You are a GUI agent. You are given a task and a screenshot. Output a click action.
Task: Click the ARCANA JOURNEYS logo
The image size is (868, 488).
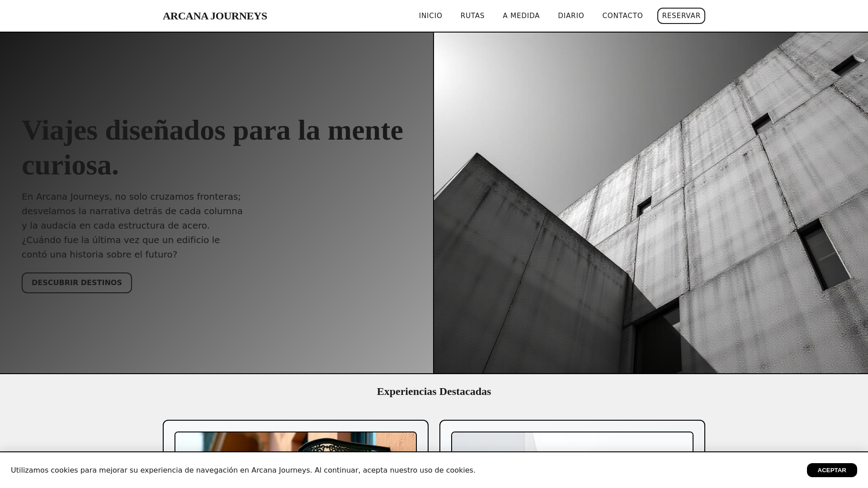click(x=215, y=16)
